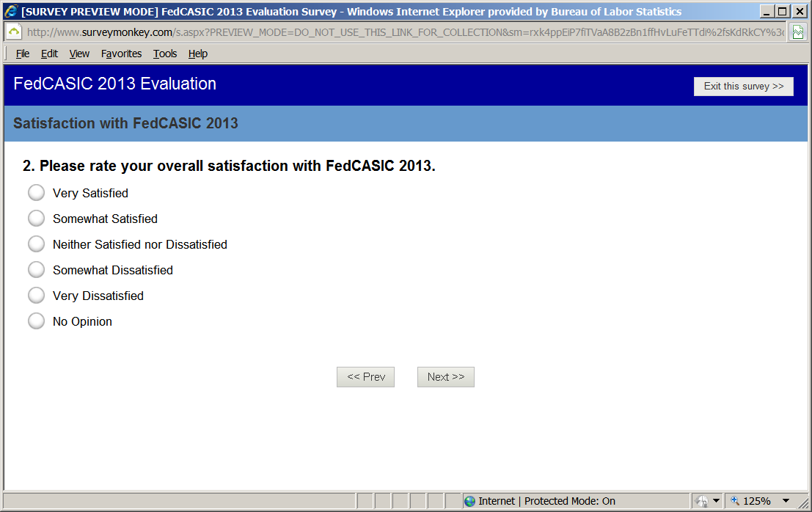Open the View menu
The image size is (812, 512).
pos(79,54)
